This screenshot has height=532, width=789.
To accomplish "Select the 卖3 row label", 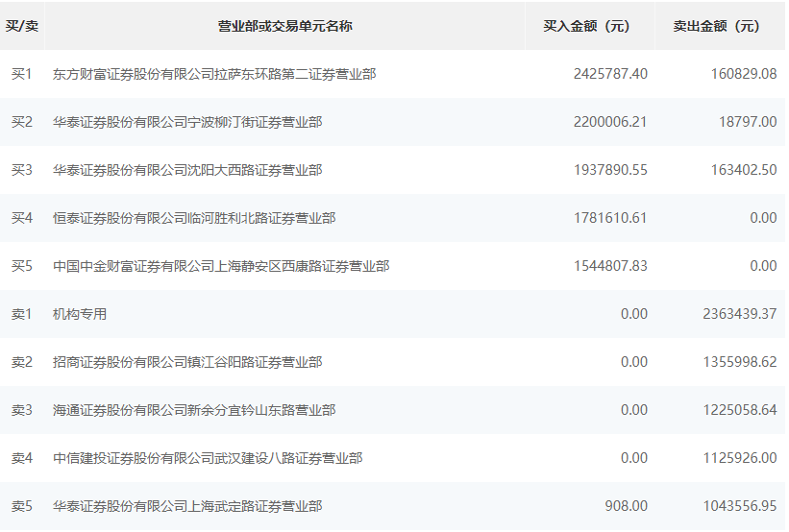I will click(22, 410).
